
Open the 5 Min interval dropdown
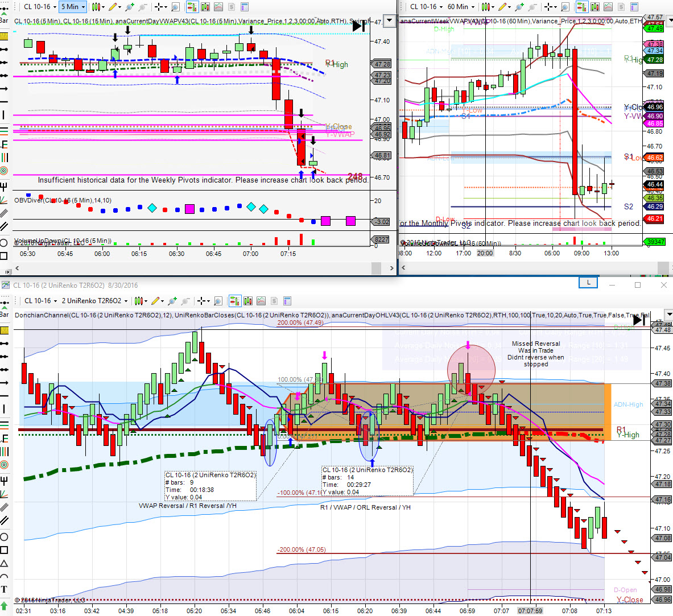(x=73, y=7)
